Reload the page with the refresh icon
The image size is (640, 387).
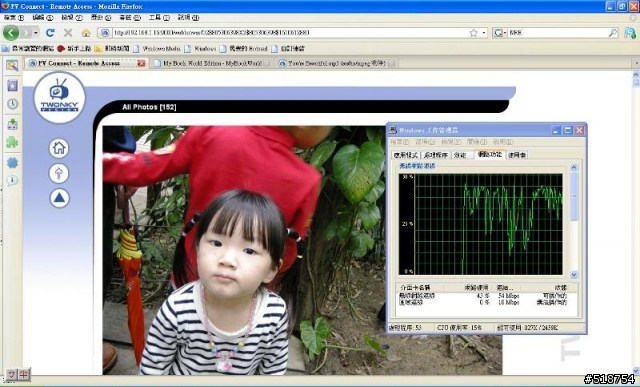click(50, 33)
